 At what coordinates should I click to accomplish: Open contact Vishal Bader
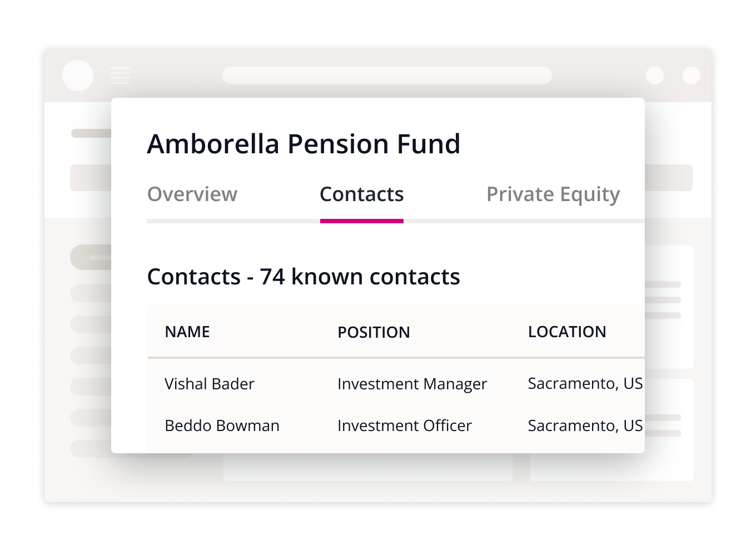pyautogui.click(x=210, y=384)
